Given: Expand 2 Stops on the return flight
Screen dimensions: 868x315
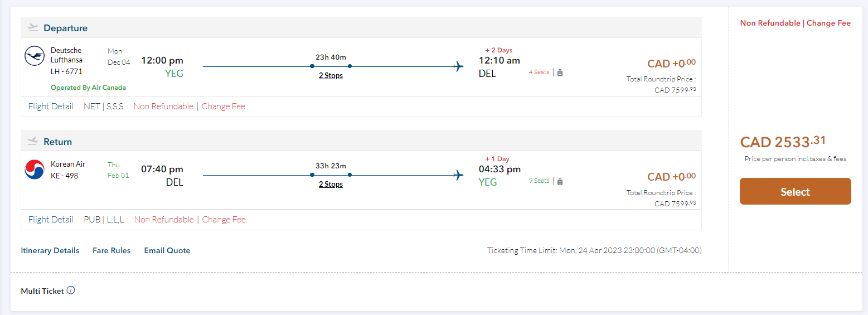Looking at the screenshot, I should pyautogui.click(x=331, y=185).
